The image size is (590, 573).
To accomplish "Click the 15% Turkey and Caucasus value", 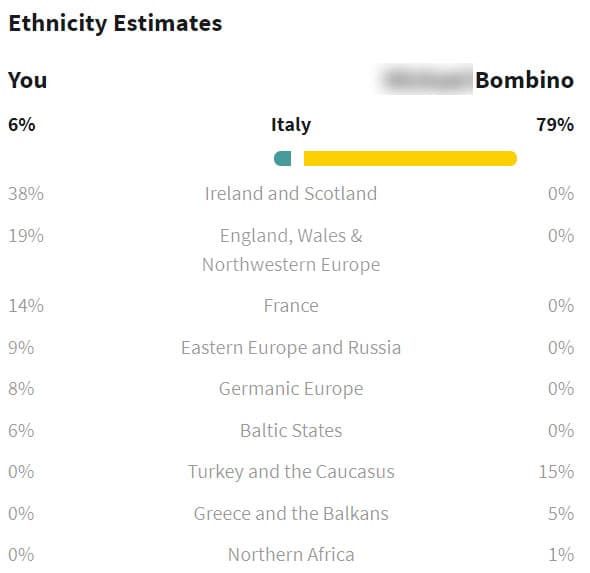I will pos(557,472).
